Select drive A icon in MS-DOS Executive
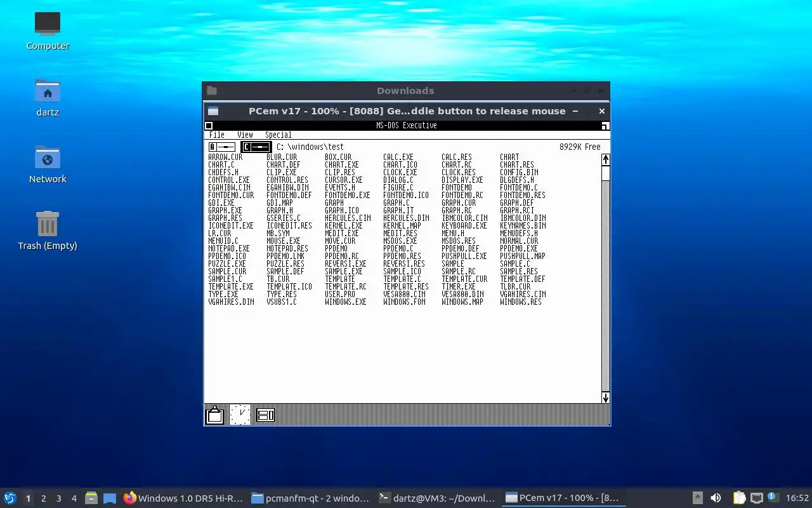This screenshot has height=508, width=812. 222,147
